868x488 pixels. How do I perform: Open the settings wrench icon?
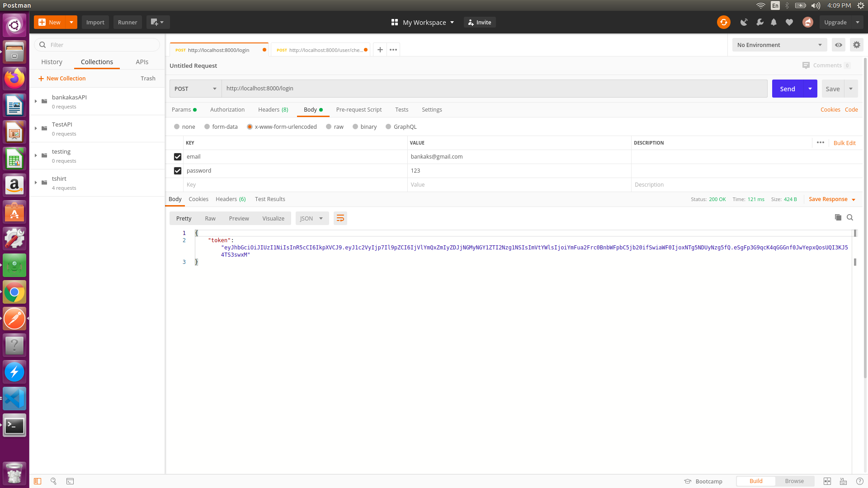tap(759, 22)
